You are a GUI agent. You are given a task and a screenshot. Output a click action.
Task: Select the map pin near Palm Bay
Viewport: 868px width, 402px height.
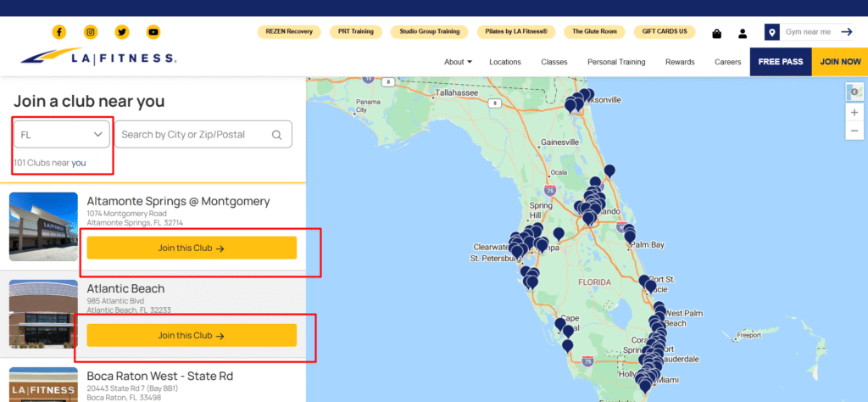click(x=630, y=237)
